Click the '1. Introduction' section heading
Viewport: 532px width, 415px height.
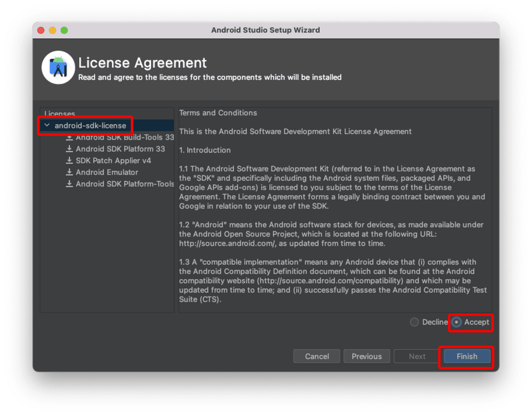[x=205, y=150]
